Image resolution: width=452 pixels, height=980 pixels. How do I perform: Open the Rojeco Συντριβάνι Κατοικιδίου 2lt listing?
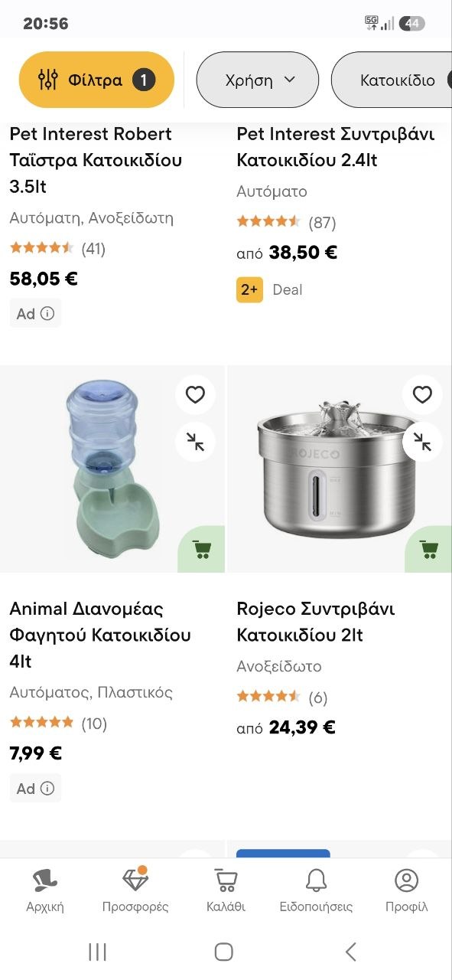pyautogui.click(x=316, y=622)
